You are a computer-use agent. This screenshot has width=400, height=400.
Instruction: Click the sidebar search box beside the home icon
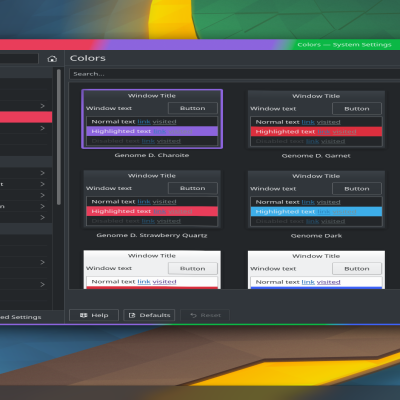19,59
